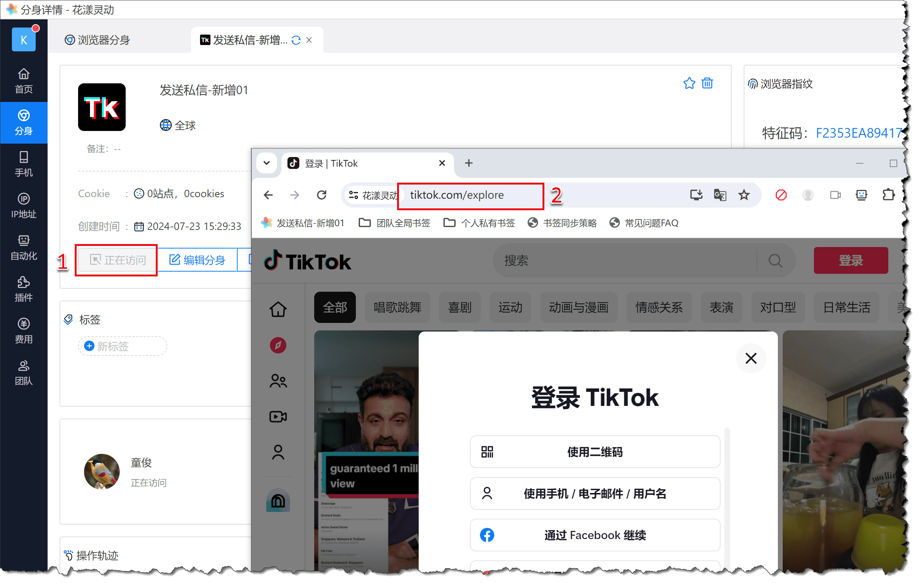Screen dimensions: 924x583
Task: Click the site info 花漾灵动 chip
Action: point(372,195)
